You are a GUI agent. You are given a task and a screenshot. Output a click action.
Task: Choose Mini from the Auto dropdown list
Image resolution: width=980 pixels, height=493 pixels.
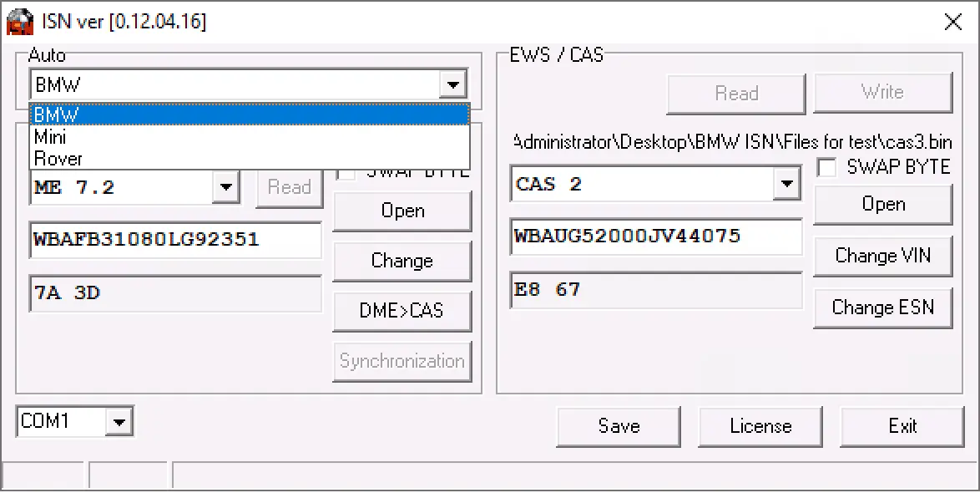250,137
